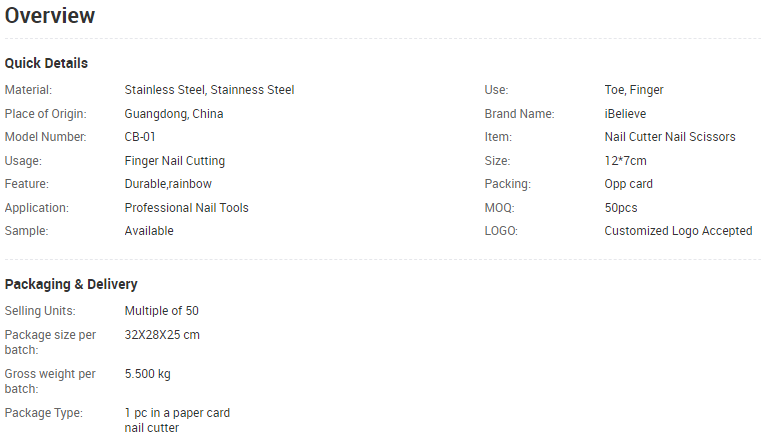
Task: Select the 12*7cm size value
Action: 626,161
